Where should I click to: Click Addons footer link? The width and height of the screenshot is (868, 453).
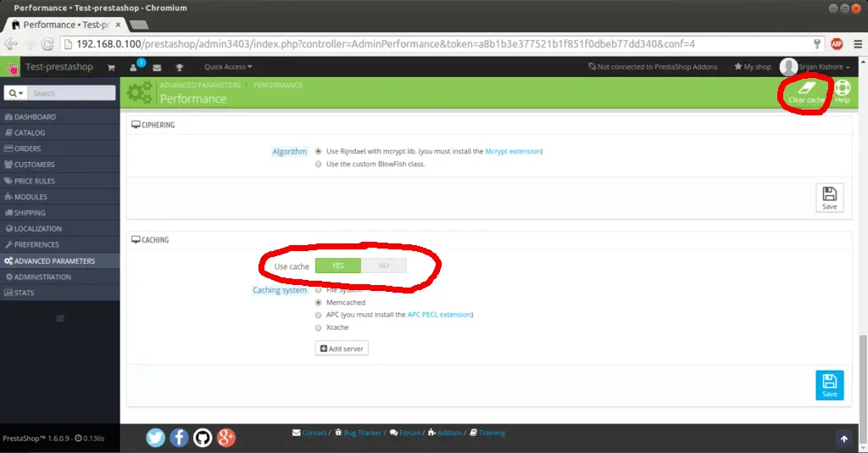click(449, 433)
